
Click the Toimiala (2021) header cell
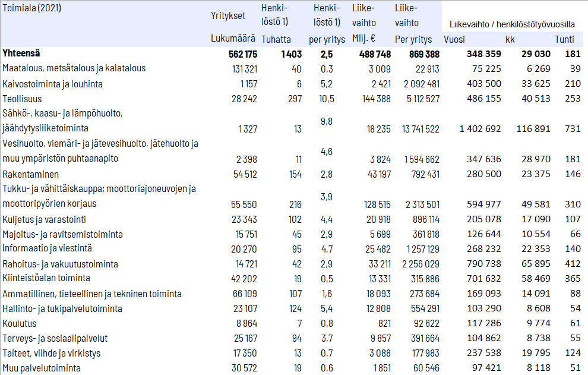[32, 8]
